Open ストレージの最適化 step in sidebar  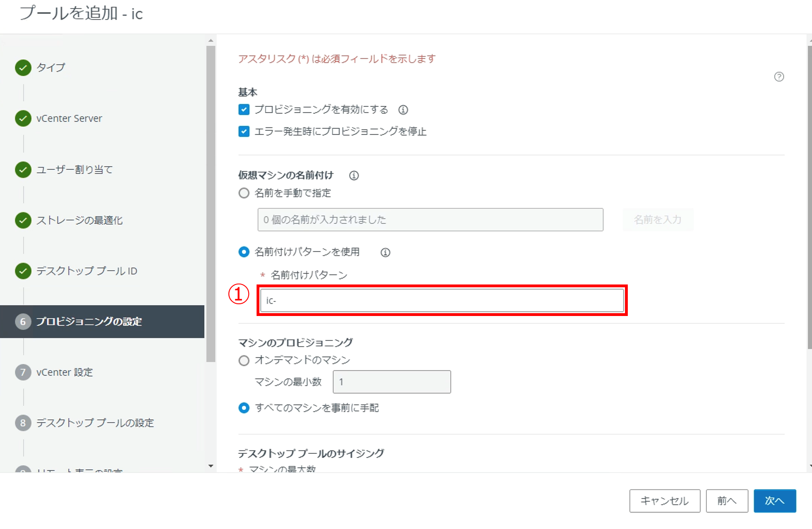pos(79,221)
